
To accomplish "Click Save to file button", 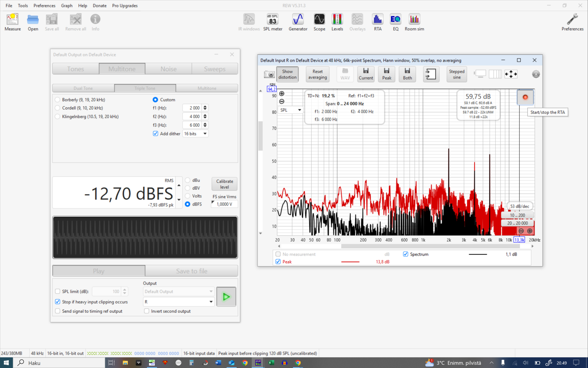I will point(192,271).
